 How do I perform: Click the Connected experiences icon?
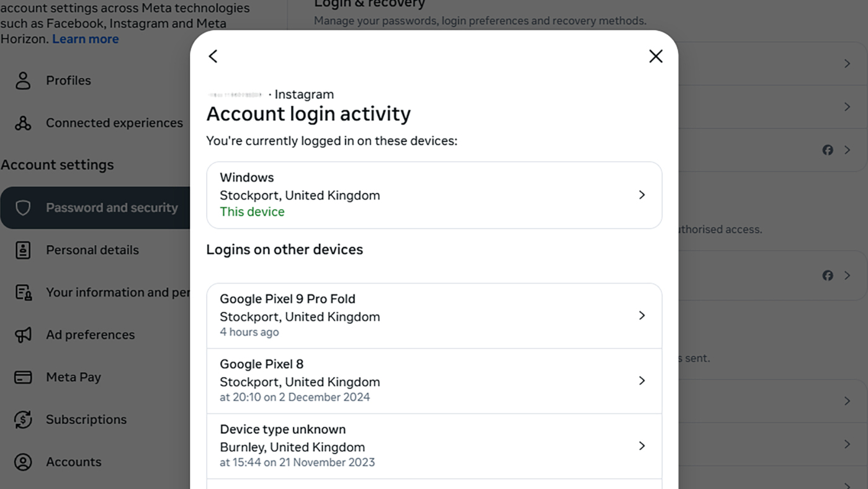click(23, 123)
